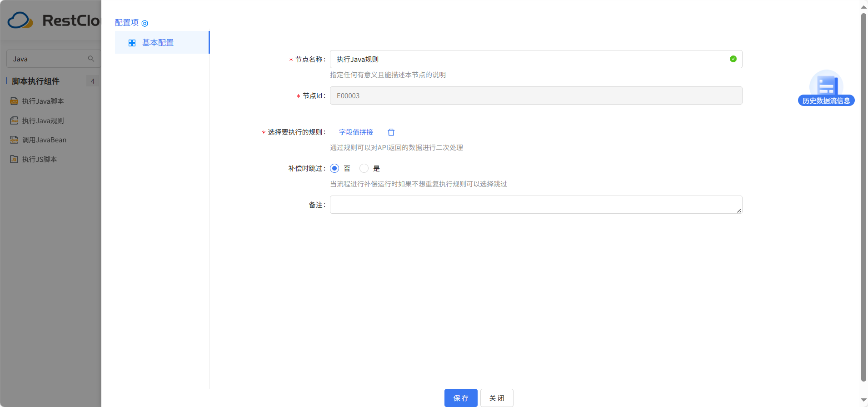868x407 pixels.
Task: Click the 执行Java脚本 component icon
Action: point(14,101)
